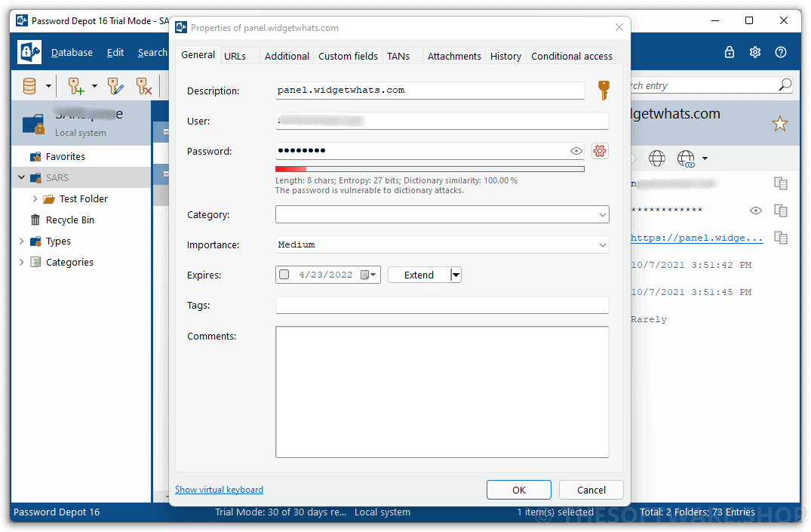Screen dimensions: 811x532
Task: Mark the entry as favorite with the star icon
Action: [x=779, y=124]
